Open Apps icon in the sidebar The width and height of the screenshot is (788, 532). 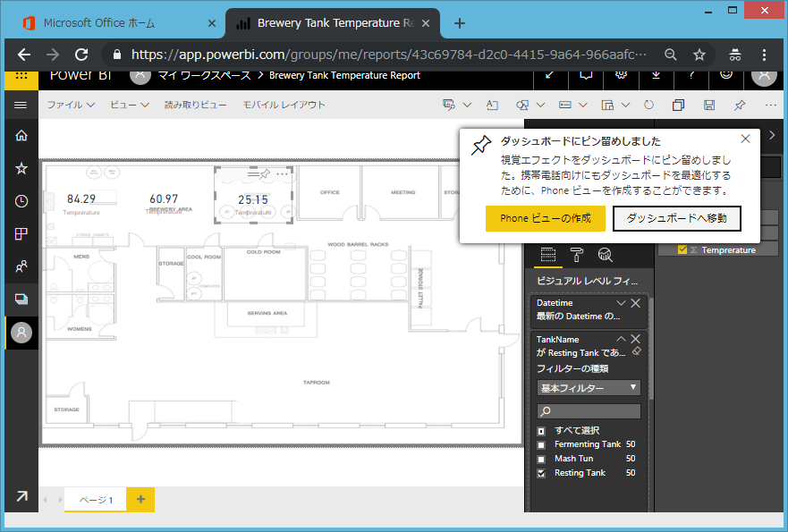tap(21, 233)
